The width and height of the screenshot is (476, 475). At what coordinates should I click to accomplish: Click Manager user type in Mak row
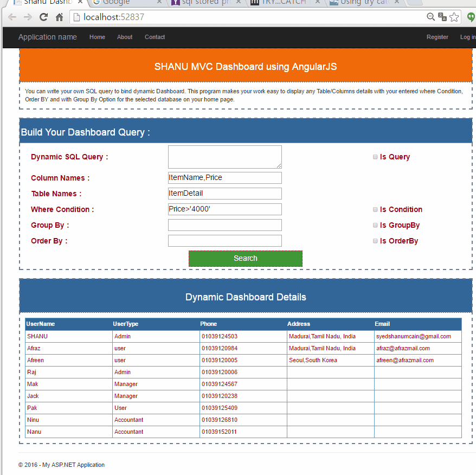126,384
